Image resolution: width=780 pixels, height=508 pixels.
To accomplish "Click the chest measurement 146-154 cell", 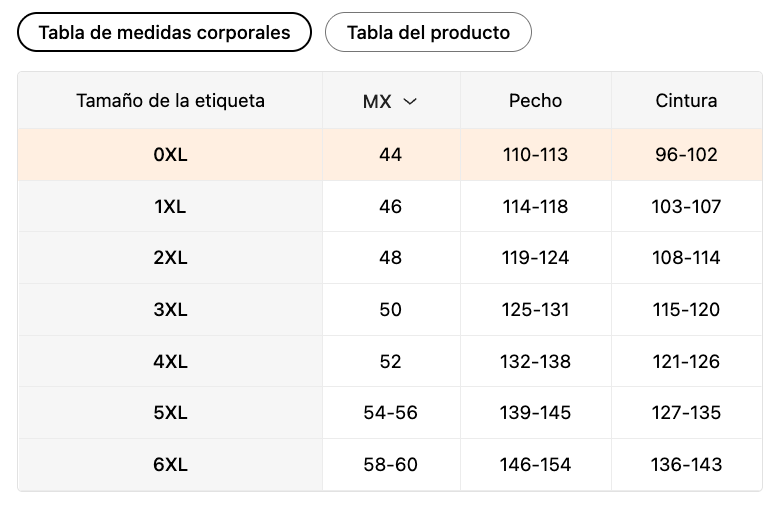I will pos(535,465).
